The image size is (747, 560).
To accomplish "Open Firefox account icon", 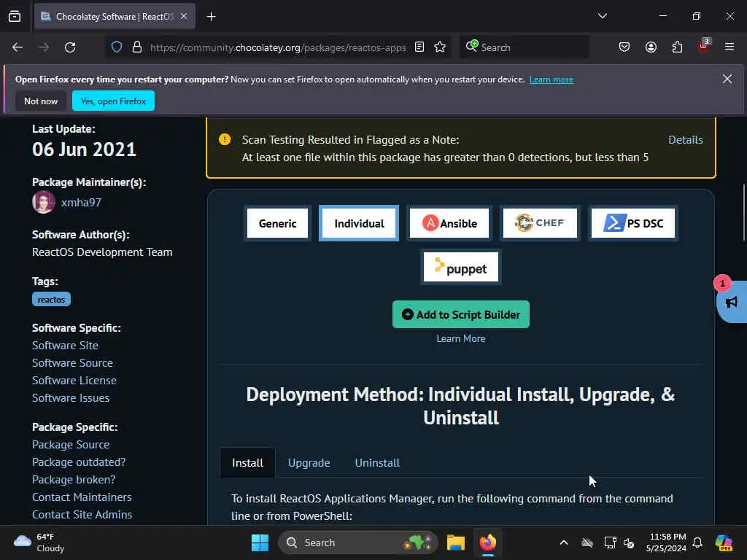I will pos(651,47).
